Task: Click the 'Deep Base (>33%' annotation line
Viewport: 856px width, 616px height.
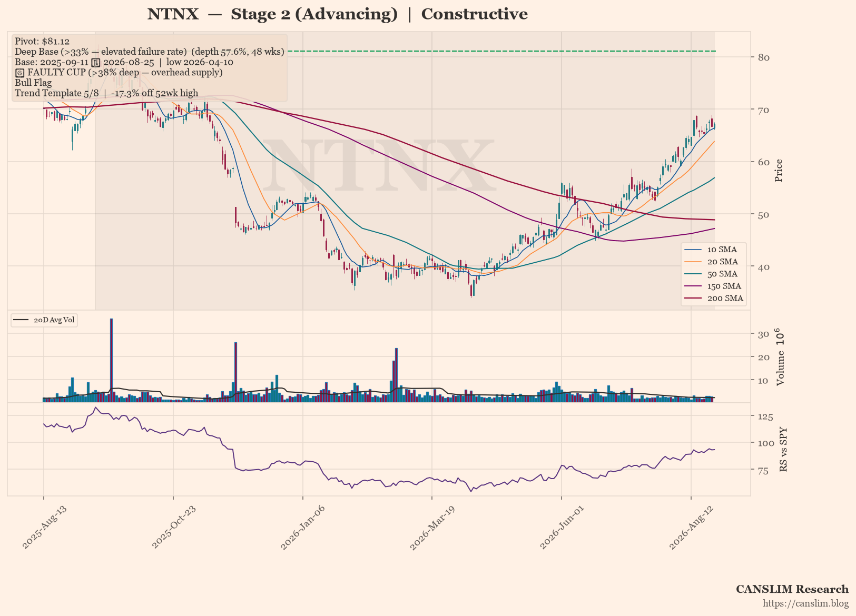Action: pos(150,52)
